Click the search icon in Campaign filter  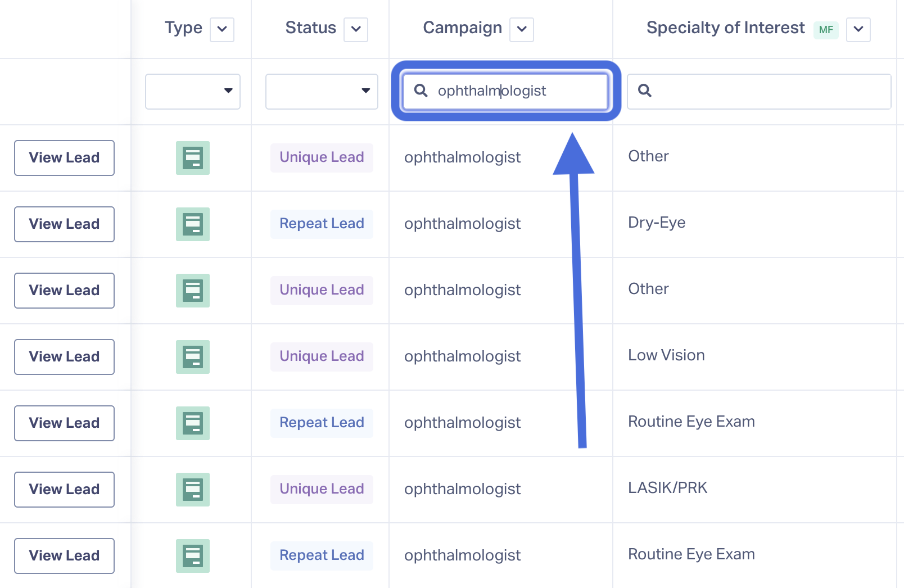(x=421, y=90)
